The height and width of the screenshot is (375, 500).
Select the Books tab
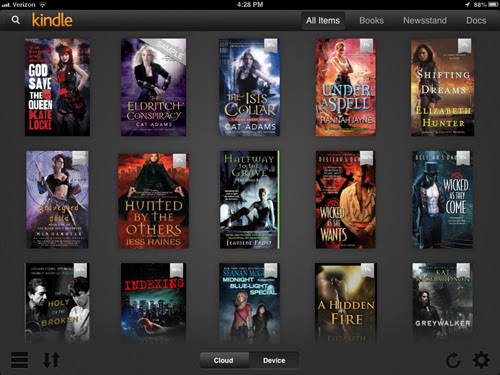click(371, 21)
